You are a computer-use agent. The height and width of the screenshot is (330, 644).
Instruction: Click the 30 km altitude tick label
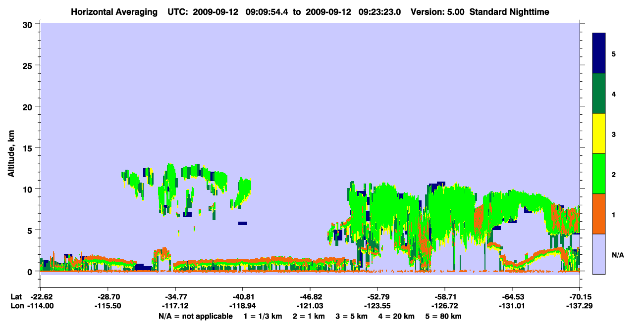[x=29, y=24]
